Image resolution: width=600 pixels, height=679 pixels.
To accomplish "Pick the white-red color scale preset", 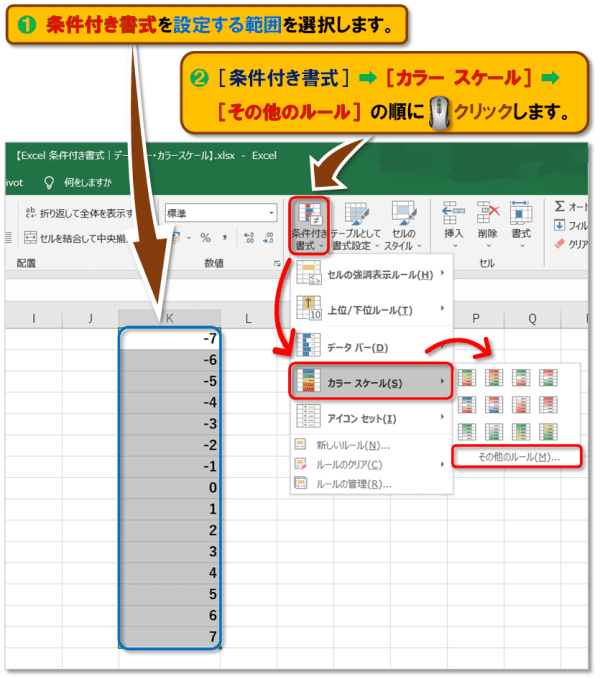I will pyautogui.click(x=521, y=405).
